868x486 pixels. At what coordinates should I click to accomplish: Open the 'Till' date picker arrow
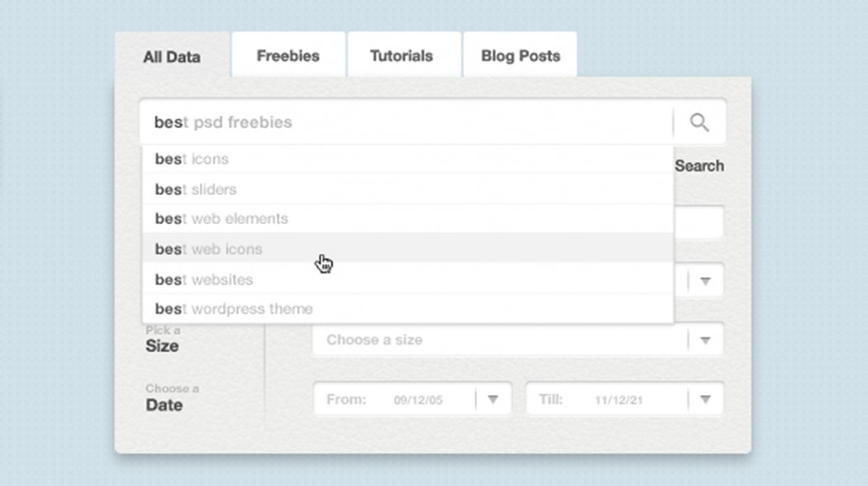pos(705,399)
